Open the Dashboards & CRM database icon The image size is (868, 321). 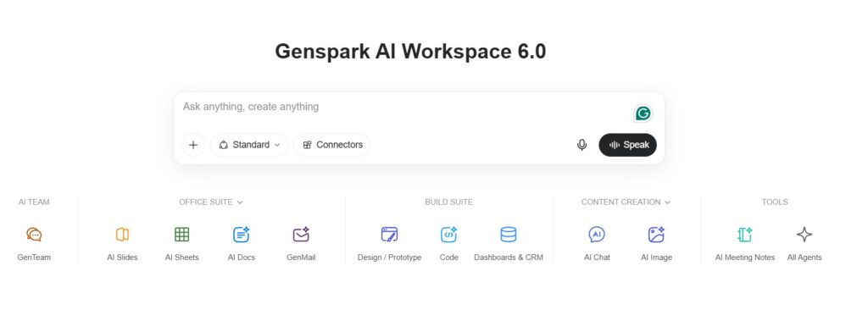tap(509, 235)
